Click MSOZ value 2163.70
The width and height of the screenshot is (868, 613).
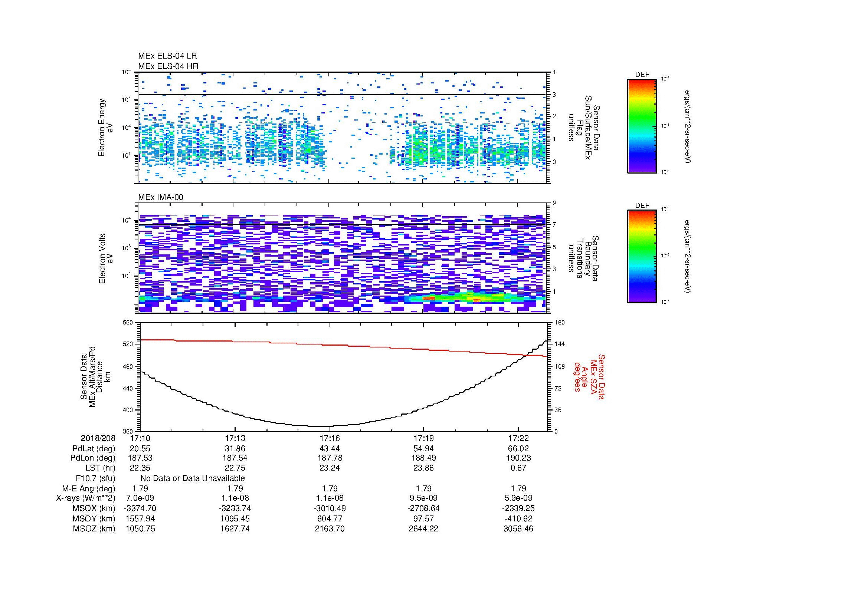coord(330,529)
